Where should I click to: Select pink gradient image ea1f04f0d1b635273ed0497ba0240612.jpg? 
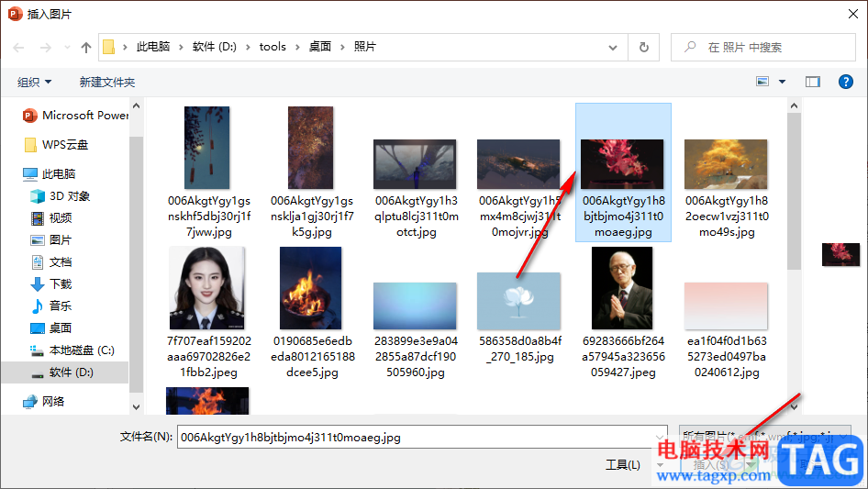click(727, 330)
